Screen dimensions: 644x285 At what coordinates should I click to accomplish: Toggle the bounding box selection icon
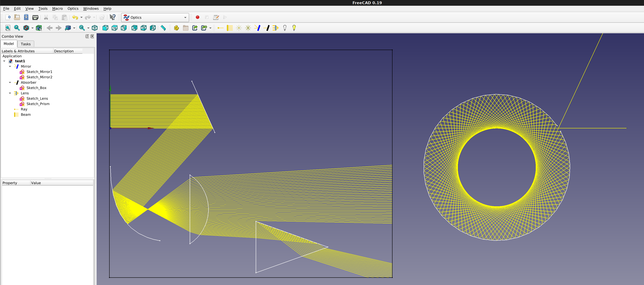pos(39,28)
